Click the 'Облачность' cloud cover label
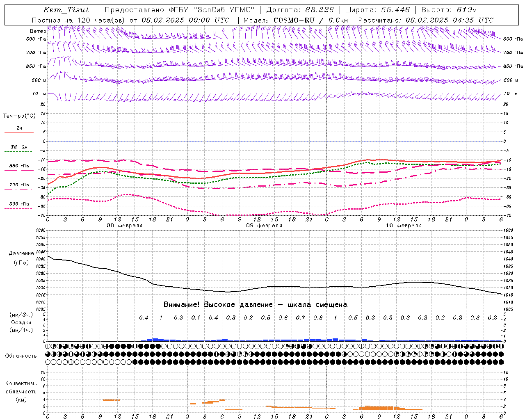 21,356
